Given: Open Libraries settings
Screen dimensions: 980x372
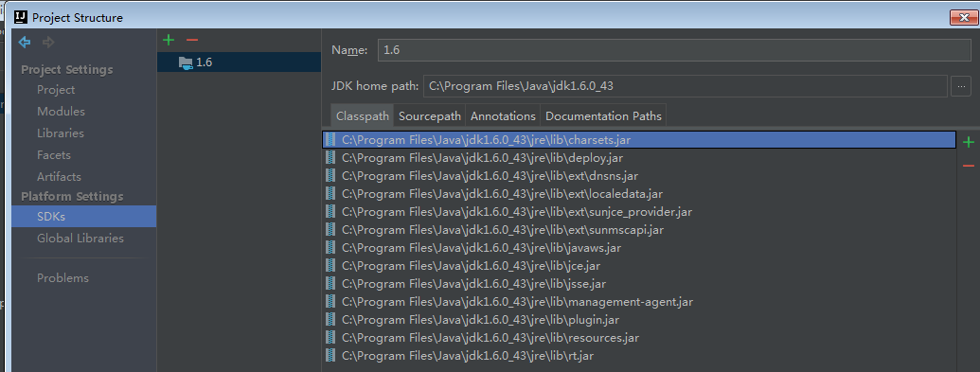Looking at the screenshot, I should (x=83, y=133).
